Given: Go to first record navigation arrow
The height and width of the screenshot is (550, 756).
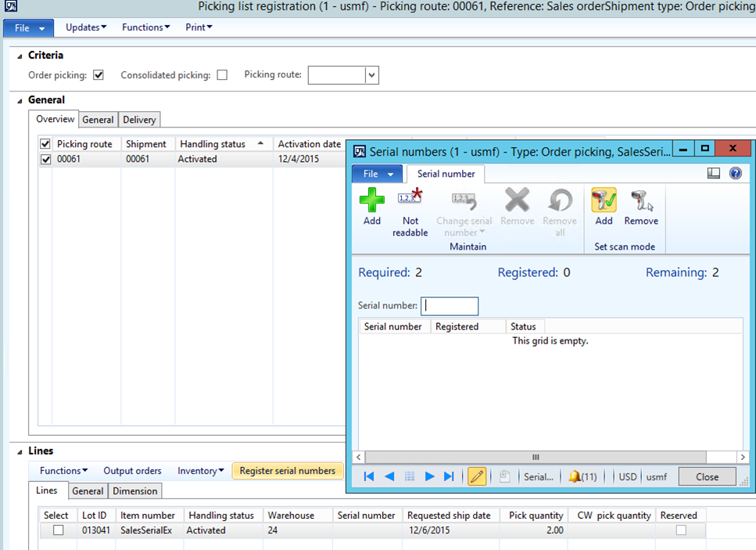Looking at the screenshot, I should click(x=369, y=476).
